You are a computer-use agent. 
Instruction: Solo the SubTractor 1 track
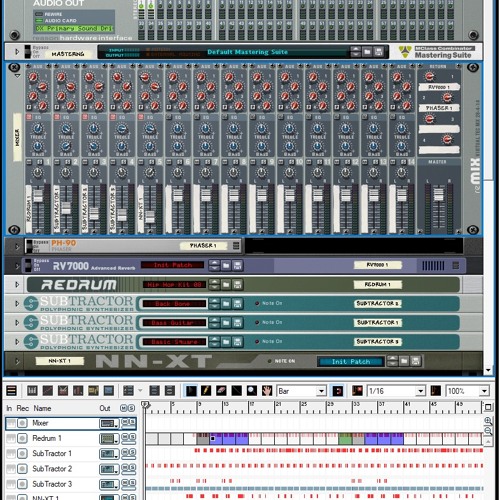coord(132,452)
